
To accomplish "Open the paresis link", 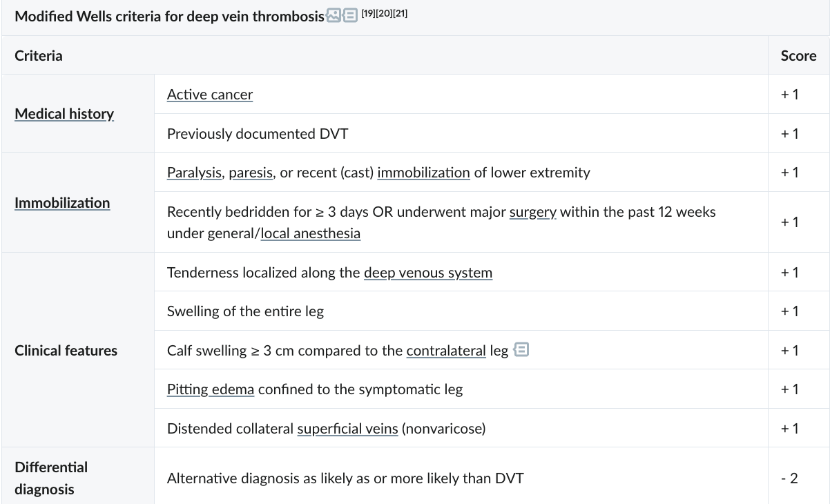I will 251,173.
